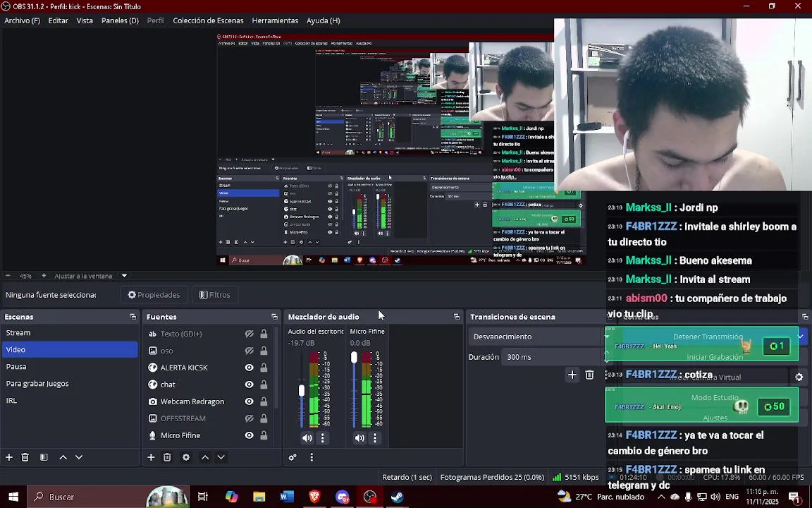
Task: Adjust Micro Fifine volume slider
Action: [355, 357]
